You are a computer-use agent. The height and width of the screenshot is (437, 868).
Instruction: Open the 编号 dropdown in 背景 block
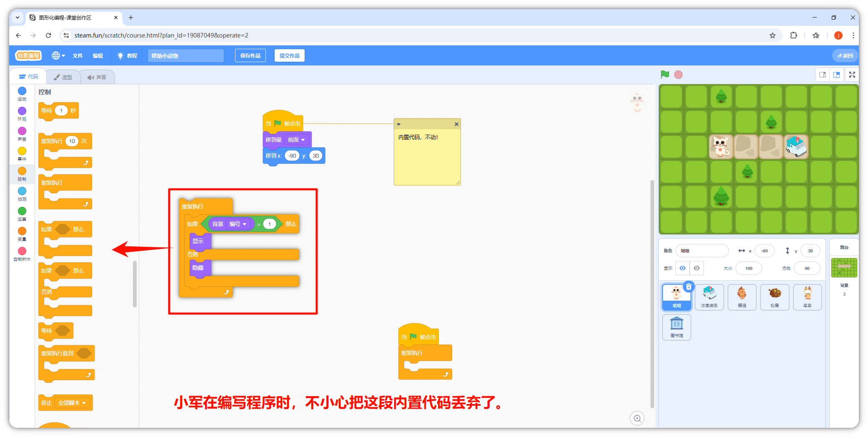pyautogui.click(x=238, y=224)
